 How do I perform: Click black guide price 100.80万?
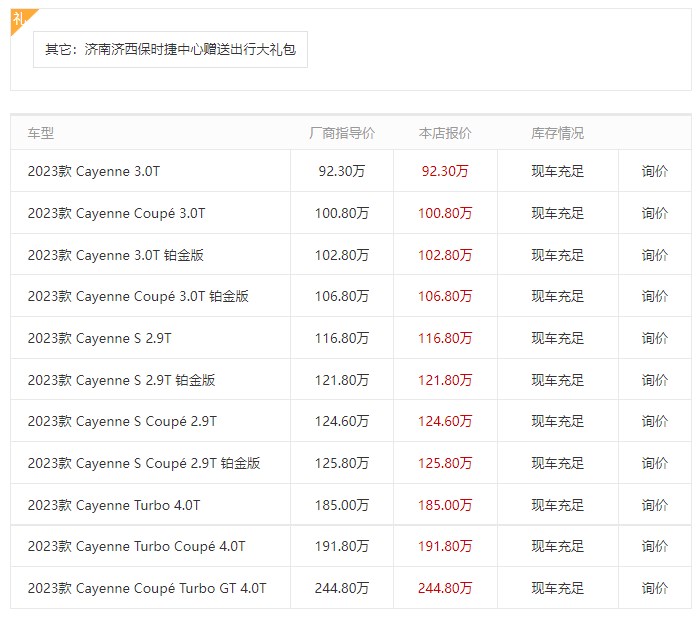pos(342,213)
